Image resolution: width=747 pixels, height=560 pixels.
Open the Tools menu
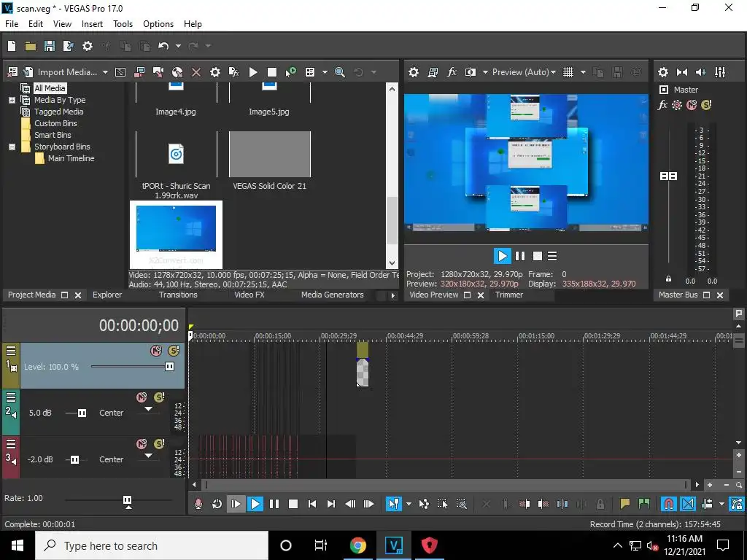click(123, 24)
